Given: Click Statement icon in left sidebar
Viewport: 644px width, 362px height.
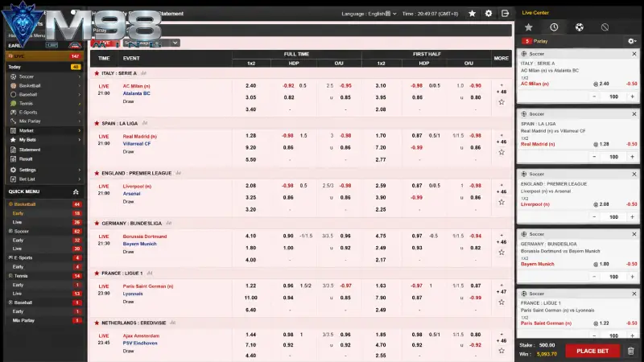Looking at the screenshot, I should pyautogui.click(x=13, y=150).
